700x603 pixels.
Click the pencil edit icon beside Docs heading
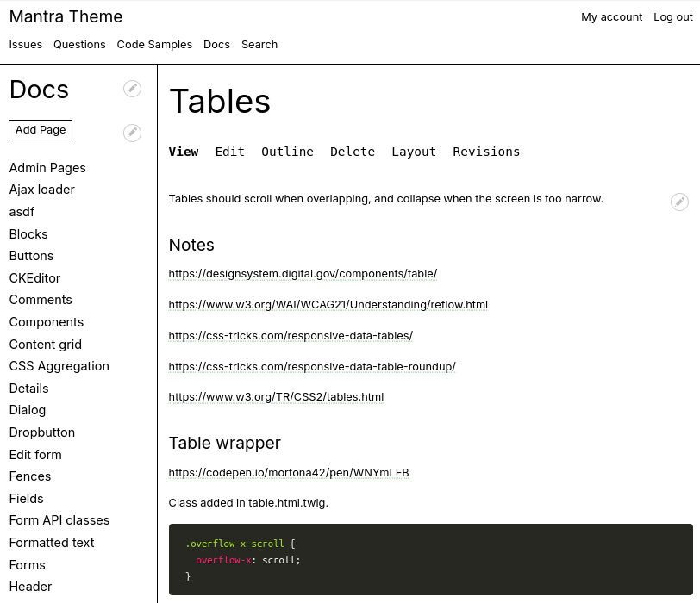coord(132,89)
